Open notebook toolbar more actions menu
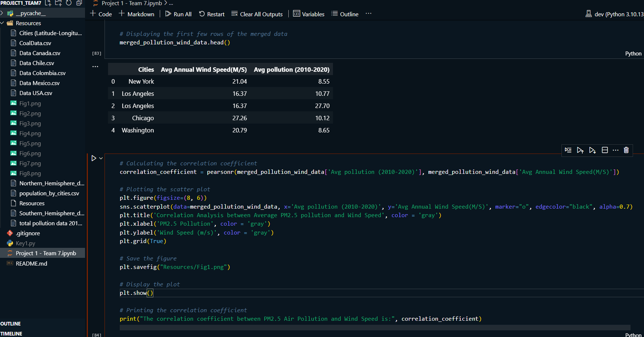Viewport: 644px width, 337px height. pyautogui.click(x=368, y=14)
